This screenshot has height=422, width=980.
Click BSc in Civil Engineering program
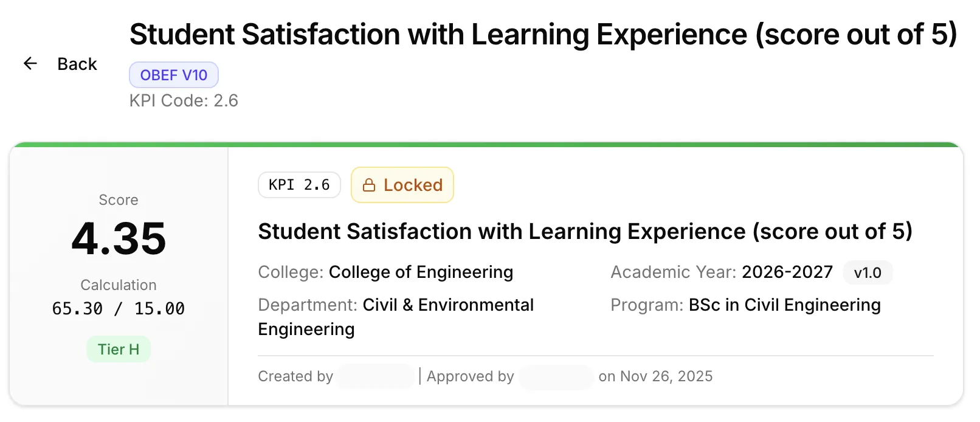[784, 305]
